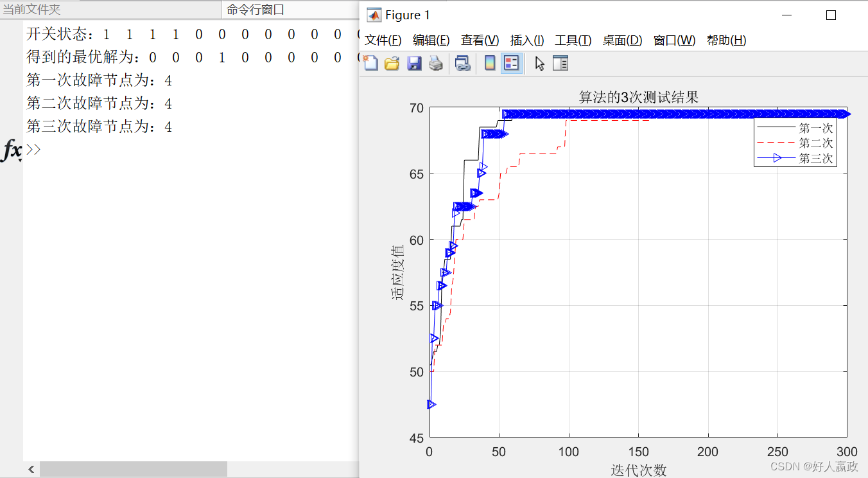Image resolution: width=868 pixels, height=478 pixels.
Task: Click the Save Figure floppy icon
Action: 414,63
